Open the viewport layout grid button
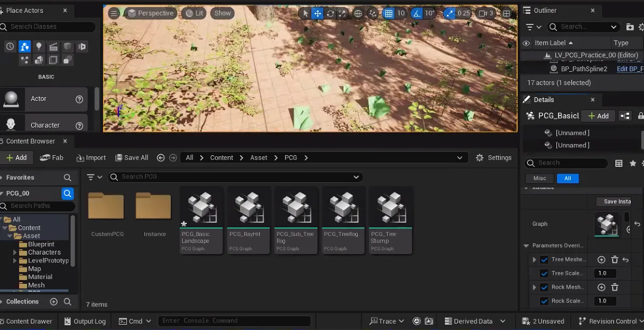The height and width of the screenshot is (330, 644). [x=506, y=14]
